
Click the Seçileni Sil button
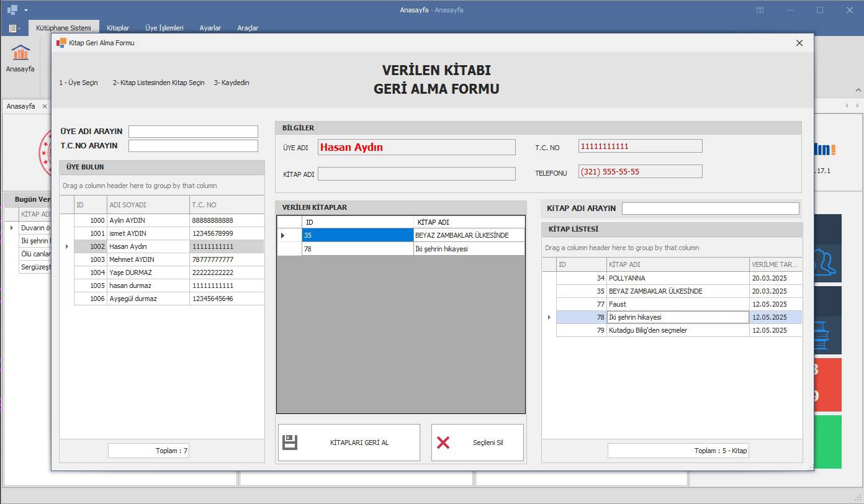[x=477, y=443]
